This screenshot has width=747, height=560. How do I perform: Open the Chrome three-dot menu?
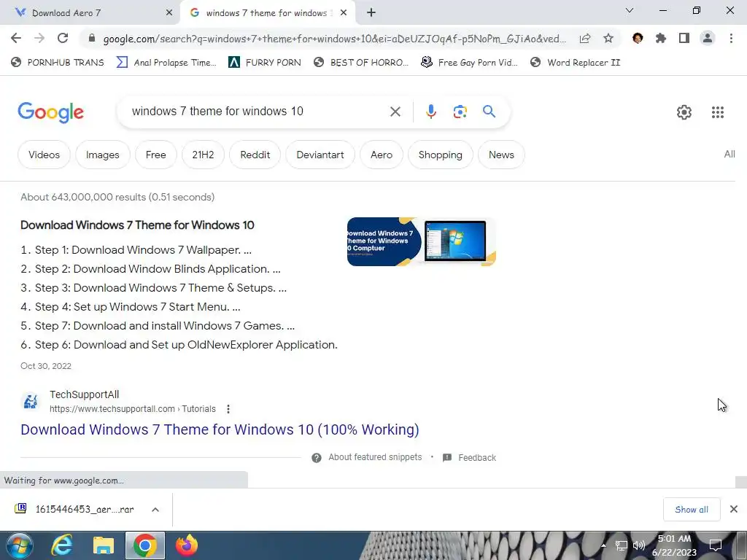[731, 38]
